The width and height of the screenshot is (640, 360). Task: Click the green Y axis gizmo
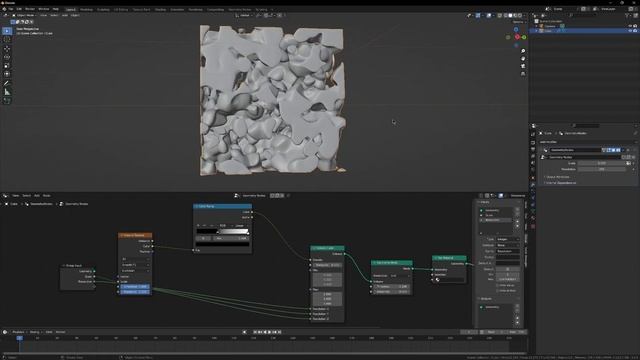point(524,37)
